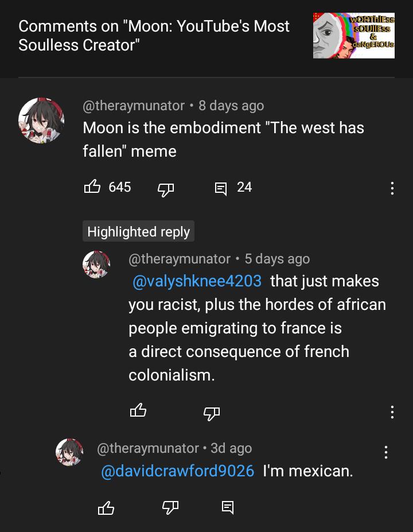Open more options for the highlighted reply
The height and width of the screenshot is (532, 413).
point(392,411)
